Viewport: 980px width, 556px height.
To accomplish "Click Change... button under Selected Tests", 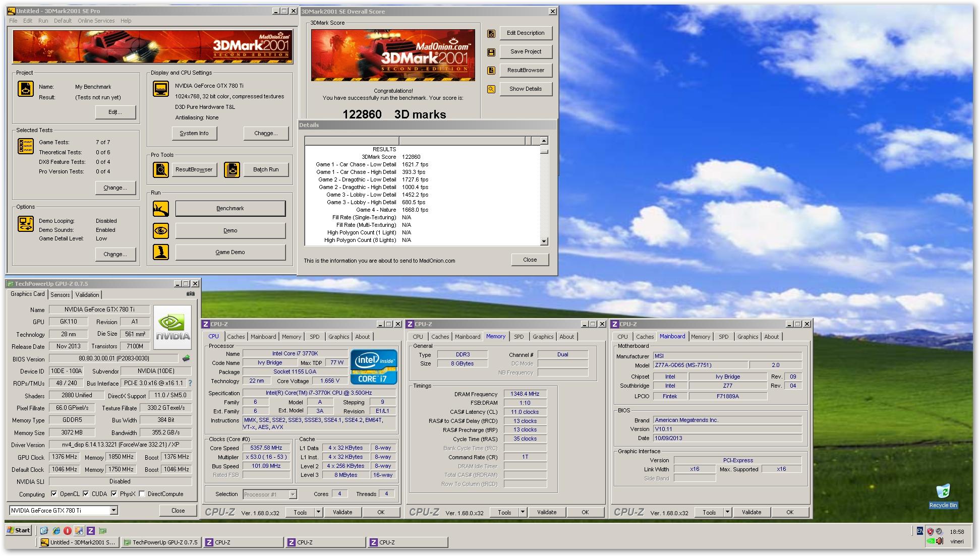I will [115, 188].
